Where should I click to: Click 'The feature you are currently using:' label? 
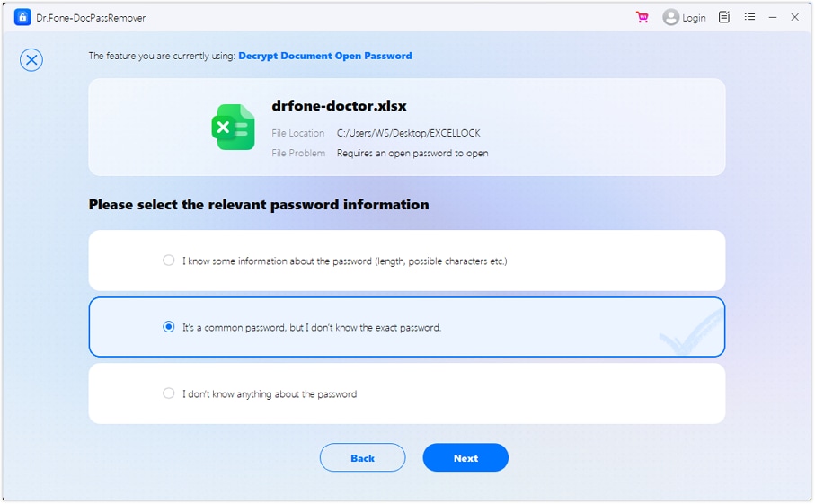pyautogui.click(x=162, y=56)
